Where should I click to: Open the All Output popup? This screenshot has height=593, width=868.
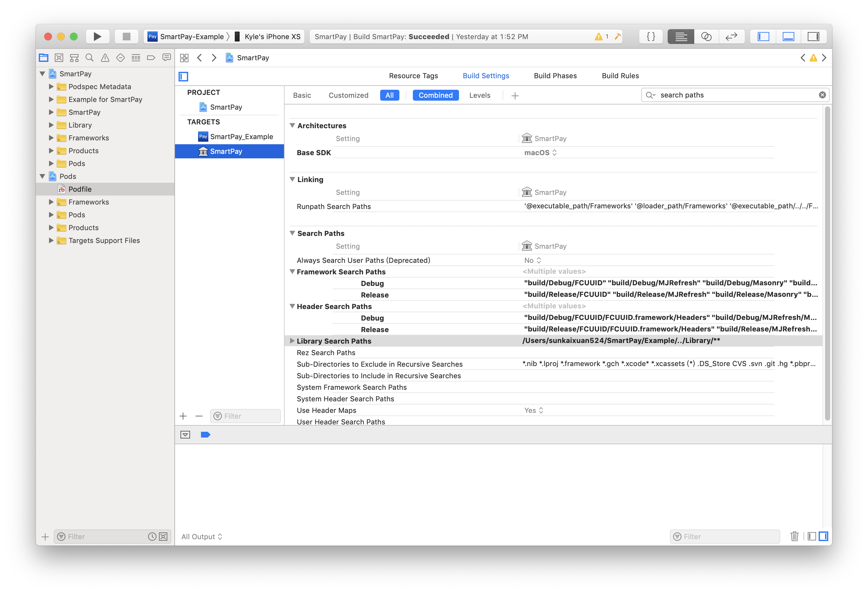(202, 537)
